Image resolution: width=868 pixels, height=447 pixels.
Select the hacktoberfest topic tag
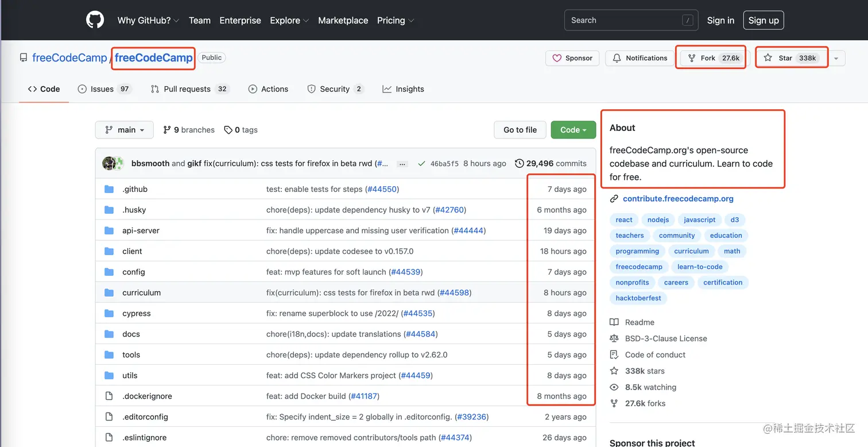(x=638, y=298)
